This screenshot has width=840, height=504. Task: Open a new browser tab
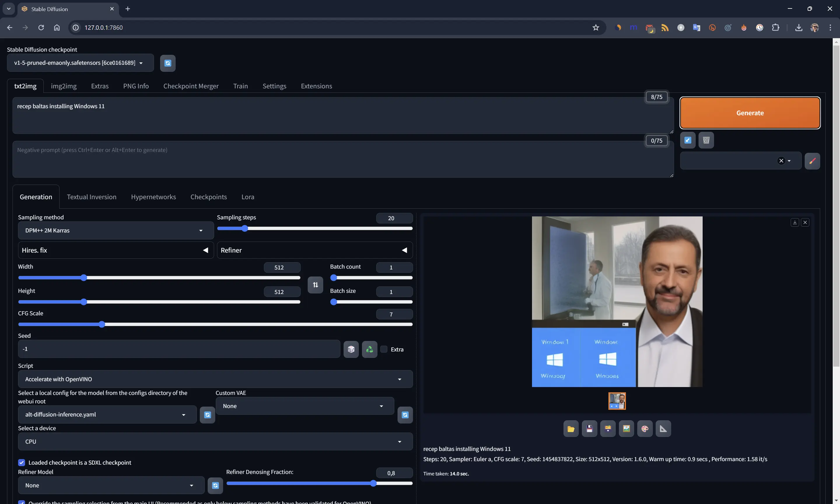pyautogui.click(x=128, y=9)
